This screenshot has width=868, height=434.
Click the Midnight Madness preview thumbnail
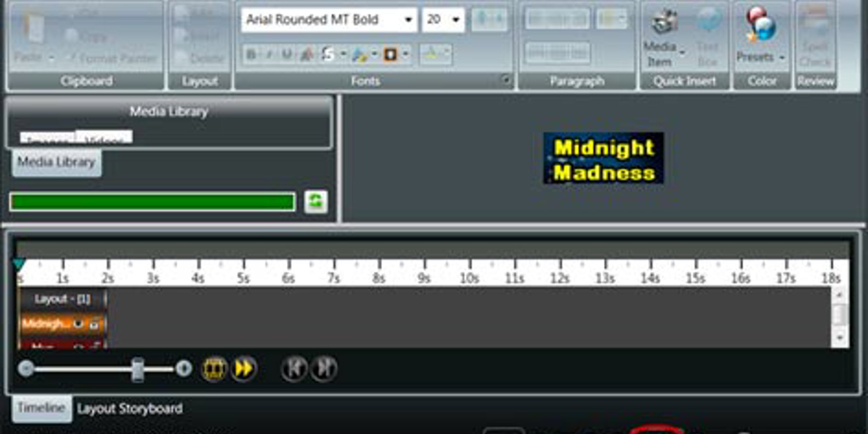603,159
